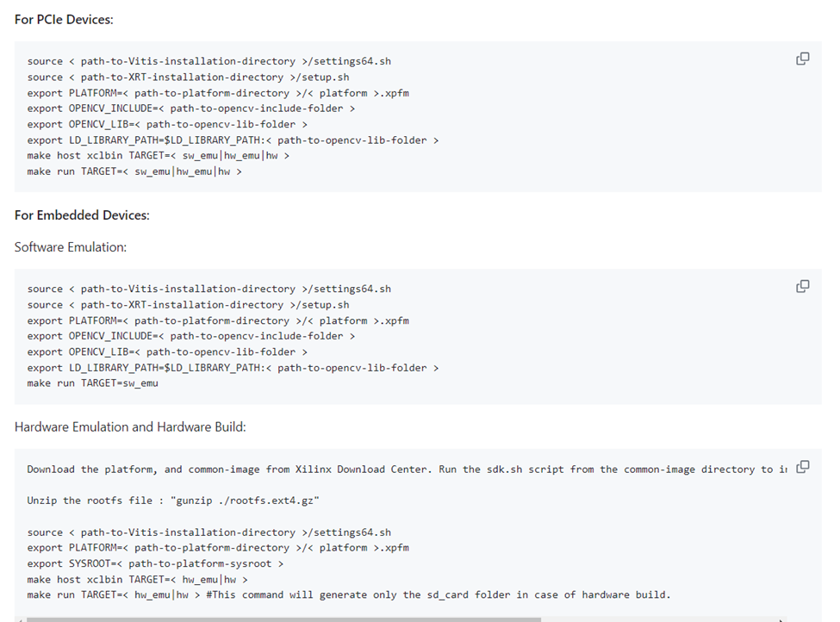Select the LD_LIBRARY_PATH export line
The image size is (840, 622).
tap(231, 140)
